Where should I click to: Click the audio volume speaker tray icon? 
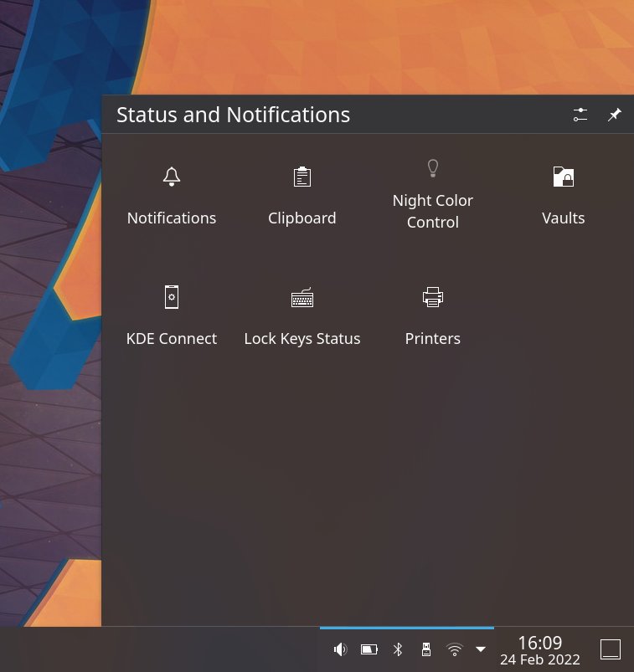pos(340,649)
